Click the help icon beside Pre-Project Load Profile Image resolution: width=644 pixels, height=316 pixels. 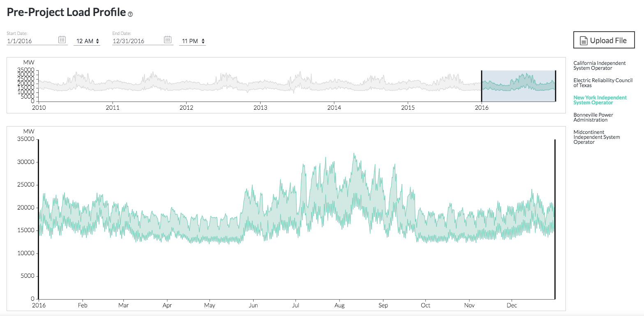tap(130, 14)
